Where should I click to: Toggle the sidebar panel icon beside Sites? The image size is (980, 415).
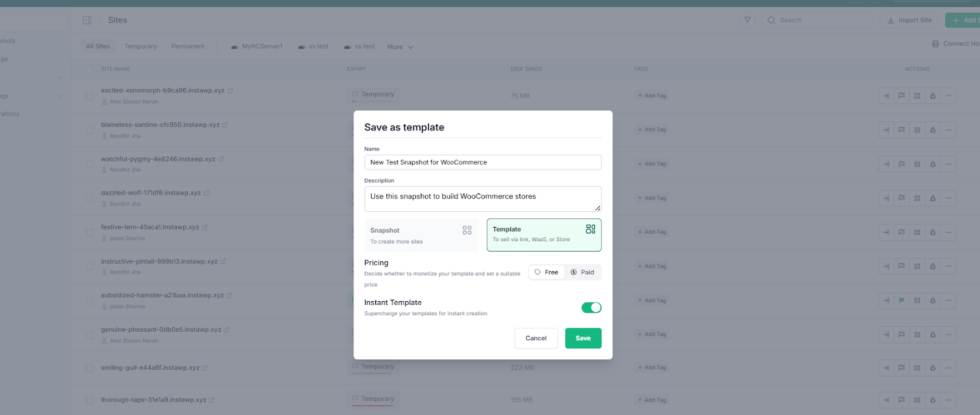point(87,20)
